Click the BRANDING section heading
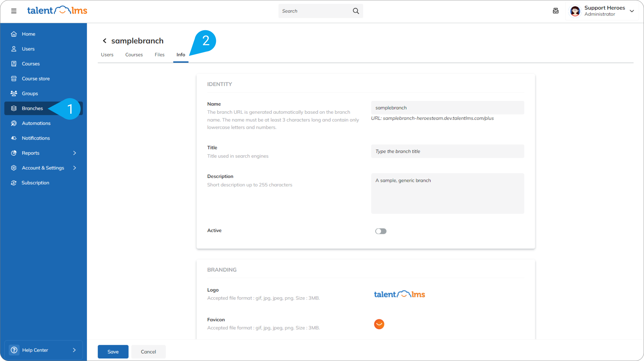644x361 pixels. click(x=222, y=270)
